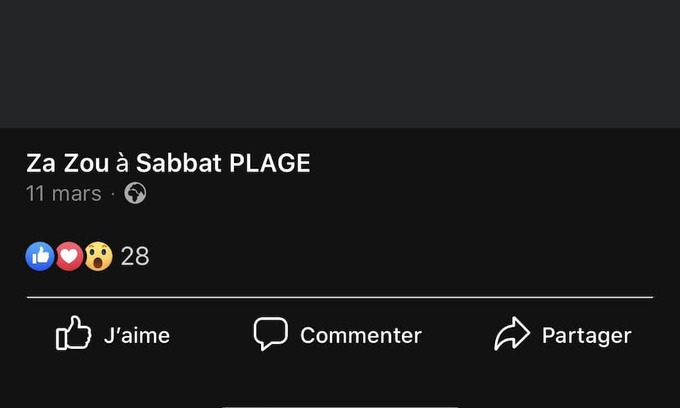This screenshot has width=680, height=408.
Task: Tap the thumbs-up J'aime icon
Action: tap(73, 334)
